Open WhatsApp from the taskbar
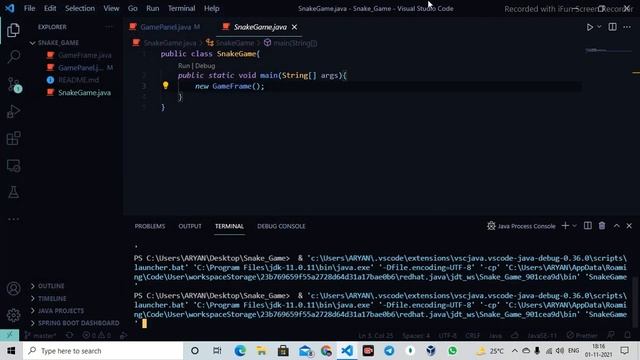 point(452,351)
